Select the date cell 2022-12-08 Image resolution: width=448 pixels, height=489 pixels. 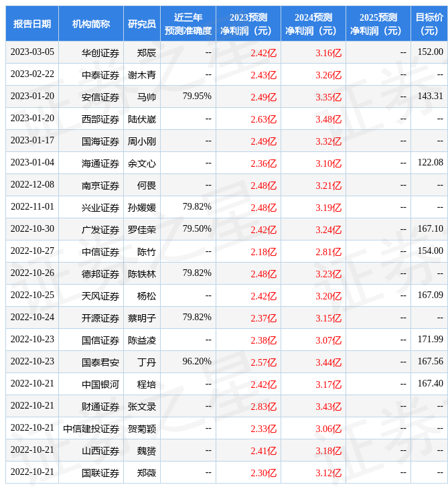(32, 185)
